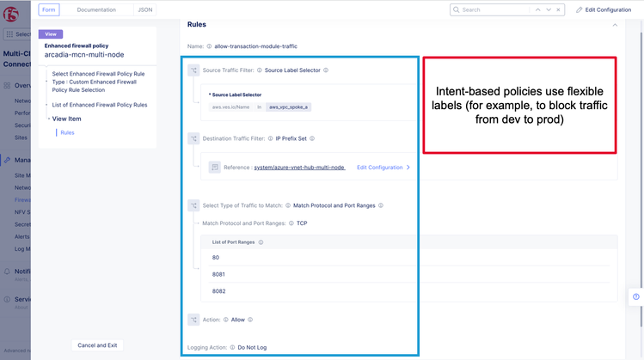Click the Action branch icon
The image size is (644, 360).
click(193, 320)
